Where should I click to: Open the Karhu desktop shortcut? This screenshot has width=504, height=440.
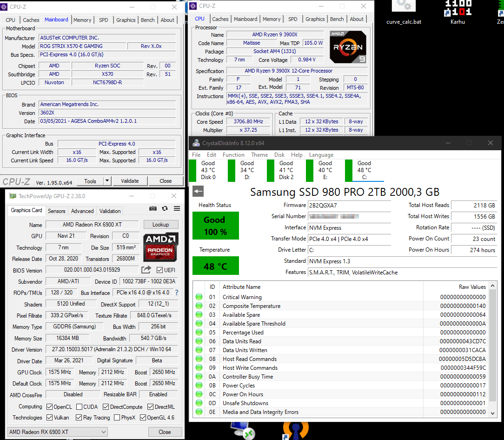(x=458, y=13)
